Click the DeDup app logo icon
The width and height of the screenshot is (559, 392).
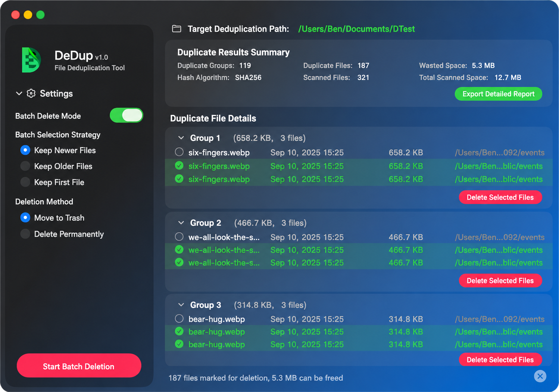(32, 60)
